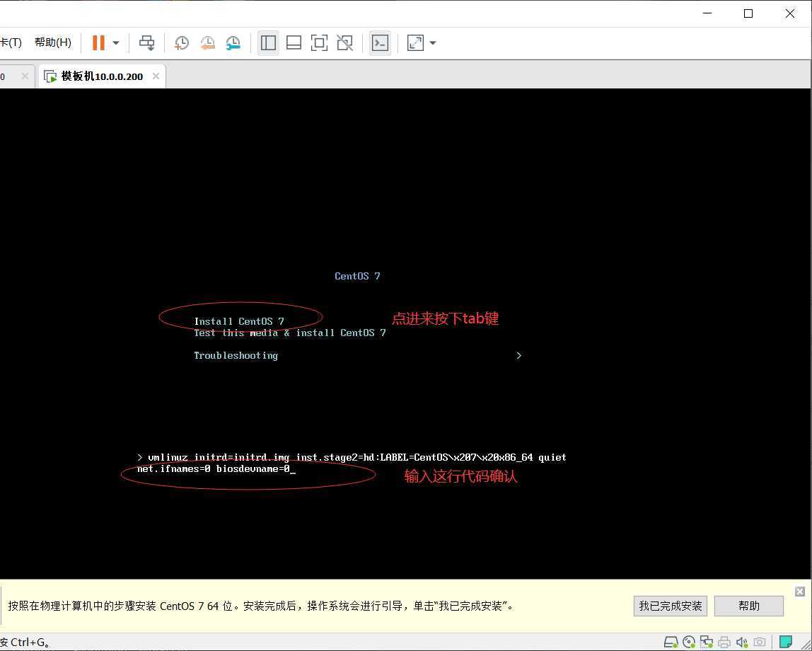Click the camera device status icon

759,643
